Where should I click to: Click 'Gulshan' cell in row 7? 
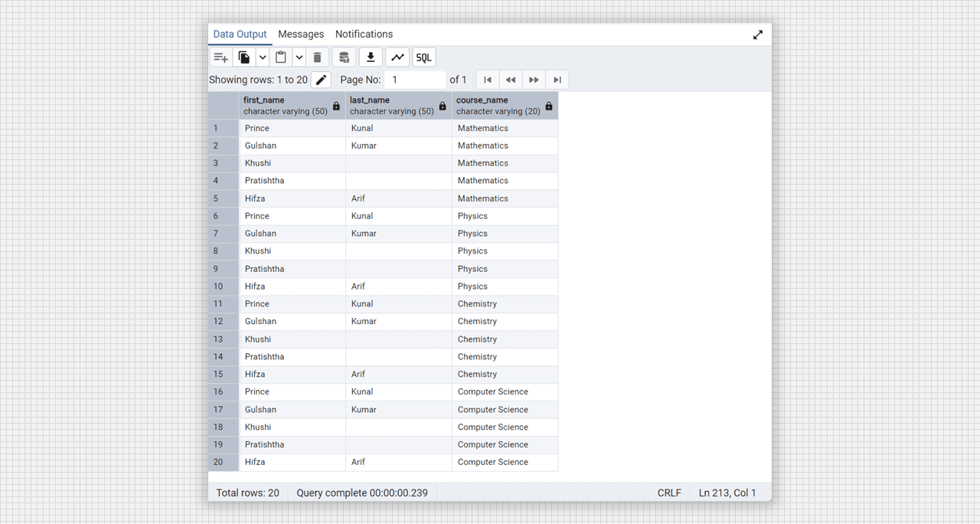[x=292, y=234]
